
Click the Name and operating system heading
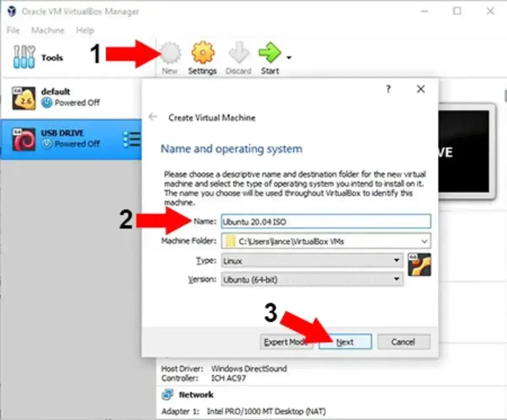click(232, 149)
